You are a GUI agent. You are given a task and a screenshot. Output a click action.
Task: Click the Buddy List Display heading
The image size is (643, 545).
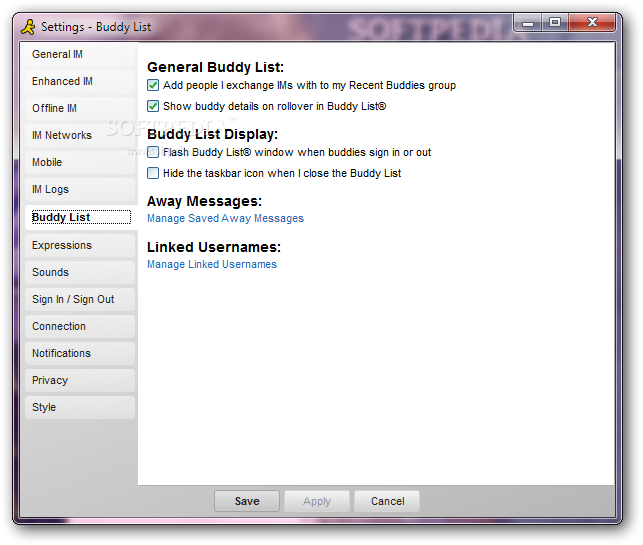click(212, 135)
